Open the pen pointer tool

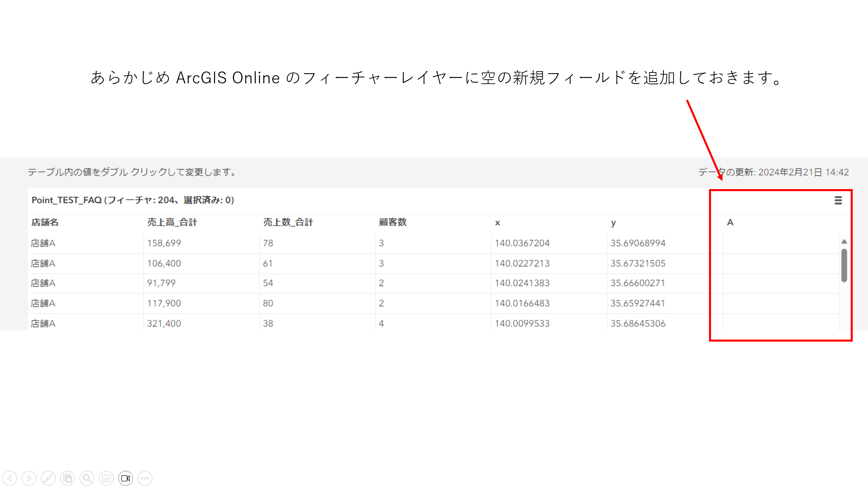48,478
